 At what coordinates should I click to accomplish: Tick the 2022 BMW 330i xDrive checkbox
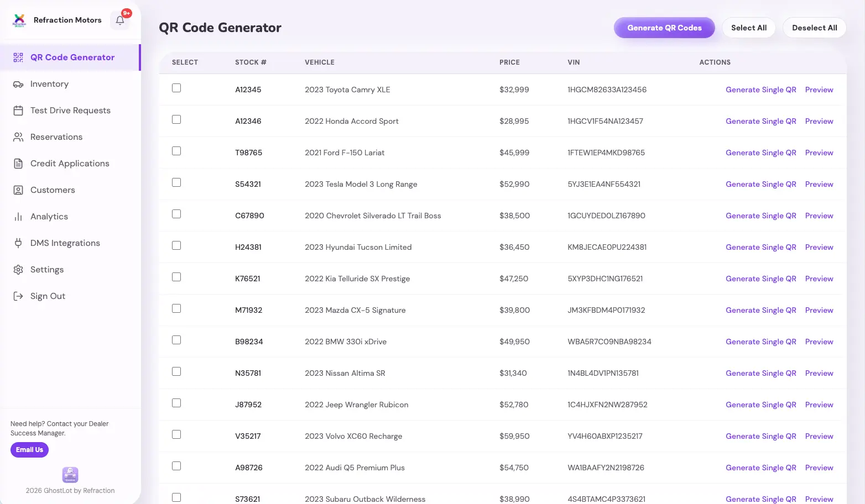(x=176, y=340)
